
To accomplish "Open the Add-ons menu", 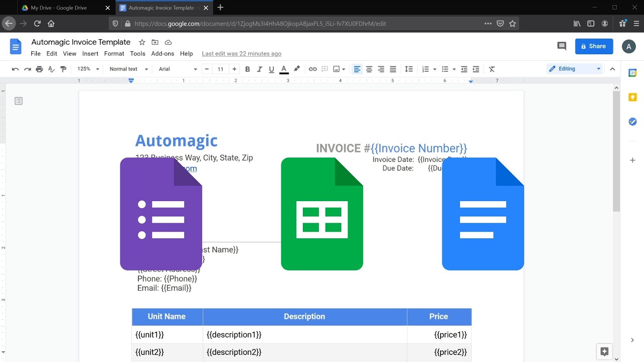I will [x=163, y=54].
